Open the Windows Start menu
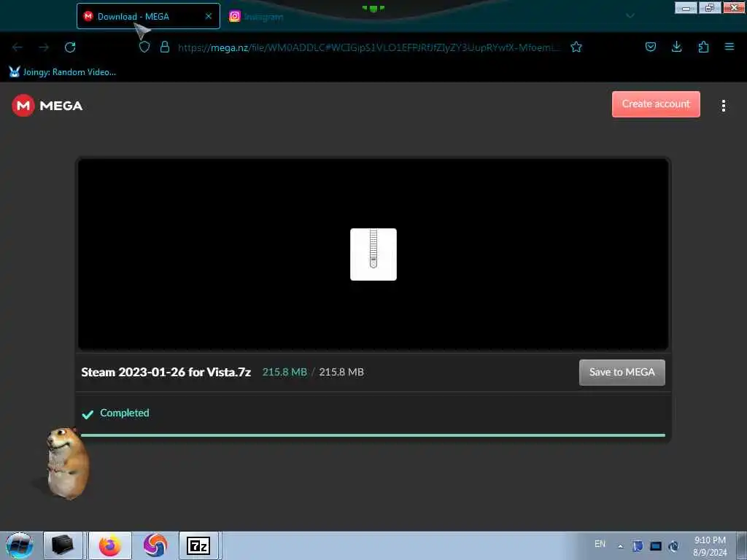 (x=20, y=545)
